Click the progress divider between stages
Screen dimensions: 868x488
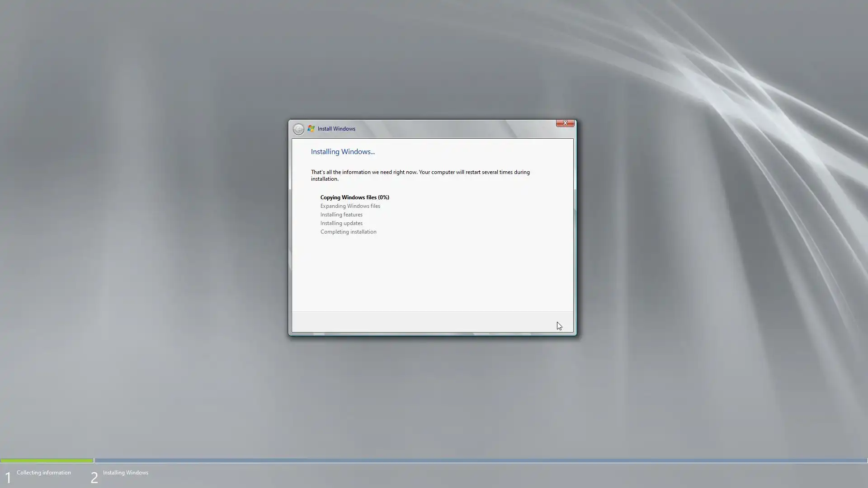(x=94, y=460)
